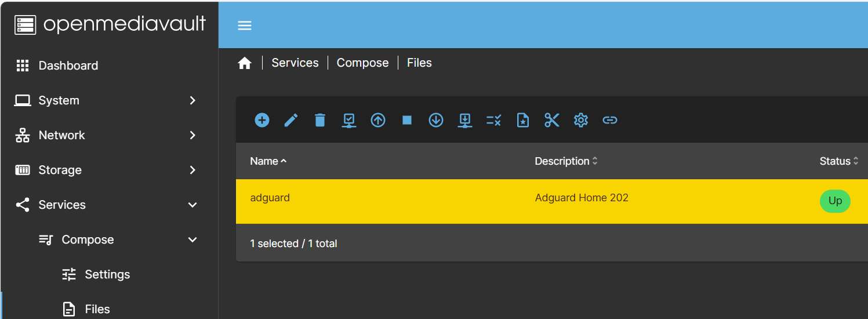Image resolution: width=868 pixels, height=319 pixels.
Task: Select the Compose sidebar item
Action: click(x=109, y=240)
